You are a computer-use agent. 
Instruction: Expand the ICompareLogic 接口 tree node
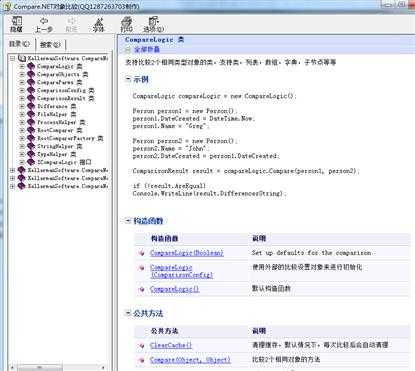point(22,162)
